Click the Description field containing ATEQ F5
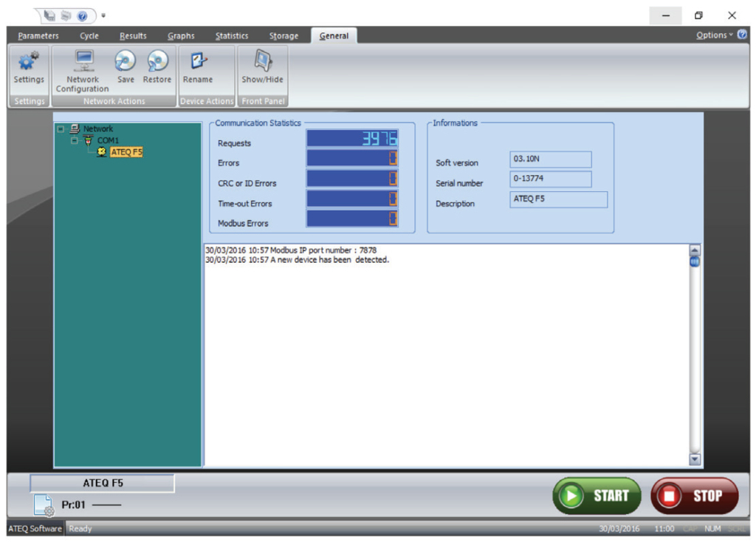 coord(559,199)
